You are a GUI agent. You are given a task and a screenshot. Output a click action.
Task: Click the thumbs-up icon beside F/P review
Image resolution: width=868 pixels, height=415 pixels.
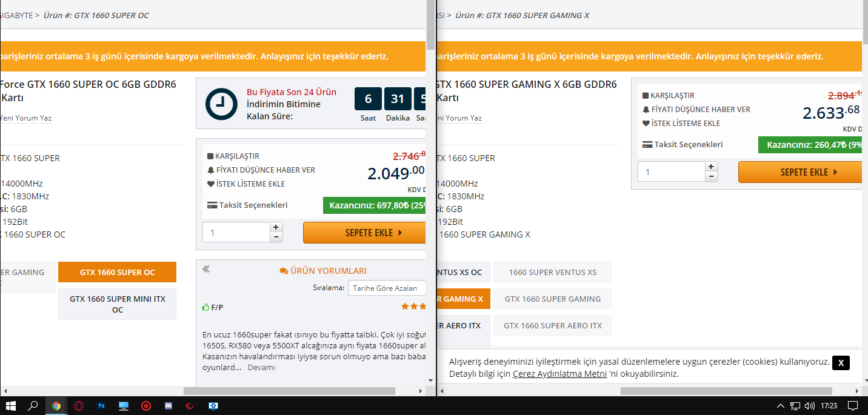pos(206,307)
